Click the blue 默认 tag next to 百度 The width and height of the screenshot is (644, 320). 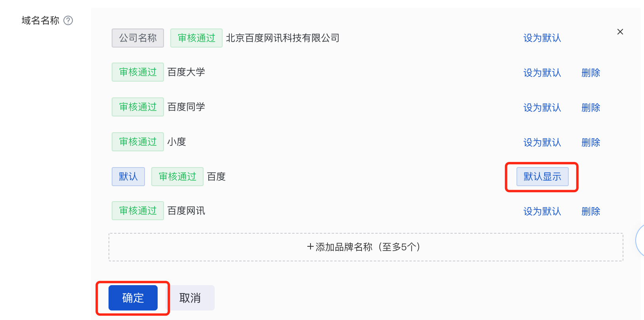[128, 177]
